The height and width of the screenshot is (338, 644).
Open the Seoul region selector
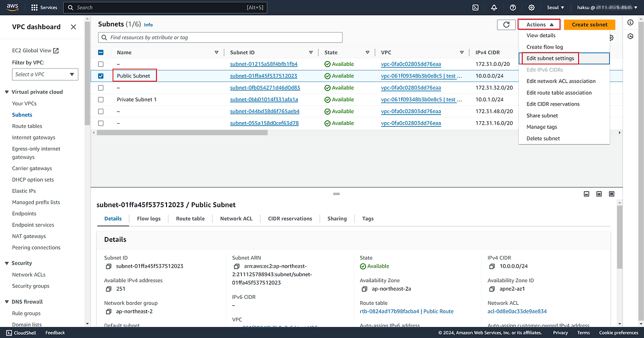pos(555,8)
